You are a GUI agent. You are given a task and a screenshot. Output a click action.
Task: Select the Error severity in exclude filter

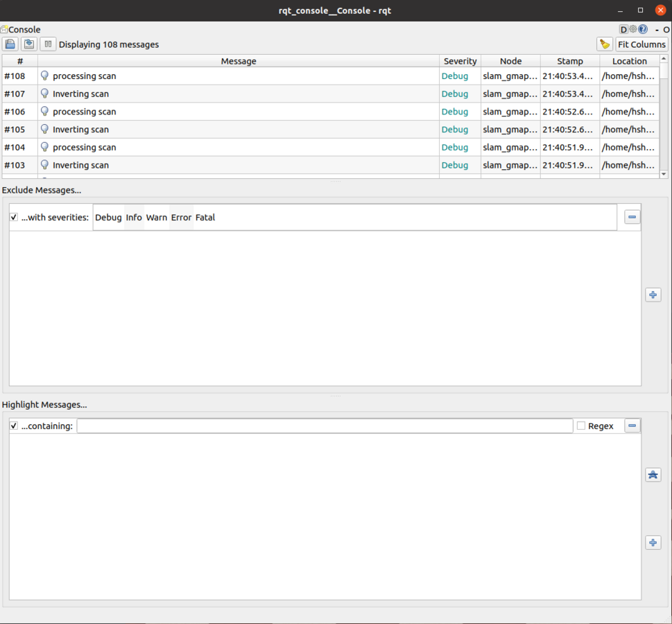pyautogui.click(x=181, y=218)
